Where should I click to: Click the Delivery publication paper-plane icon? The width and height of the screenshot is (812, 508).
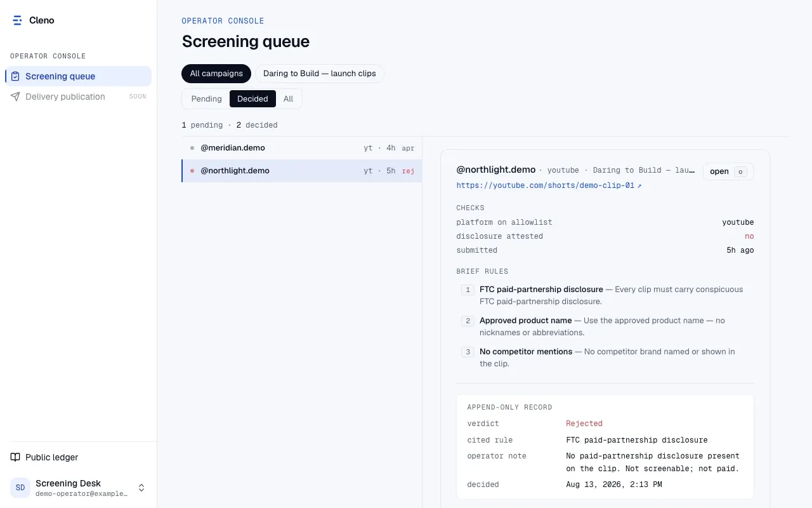15,97
